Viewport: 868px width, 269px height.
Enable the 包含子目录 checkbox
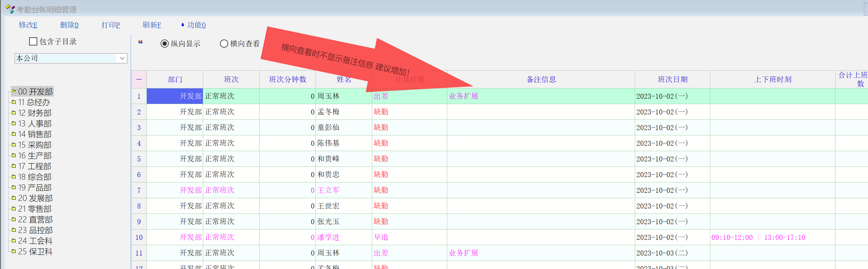[33, 41]
